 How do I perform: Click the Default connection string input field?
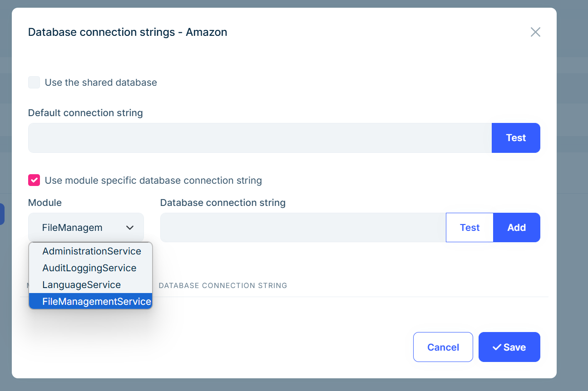pyautogui.click(x=260, y=138)
